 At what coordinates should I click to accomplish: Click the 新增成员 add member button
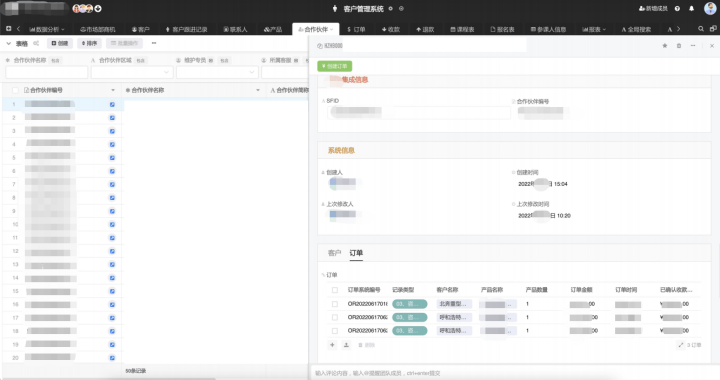pos(653,8)
